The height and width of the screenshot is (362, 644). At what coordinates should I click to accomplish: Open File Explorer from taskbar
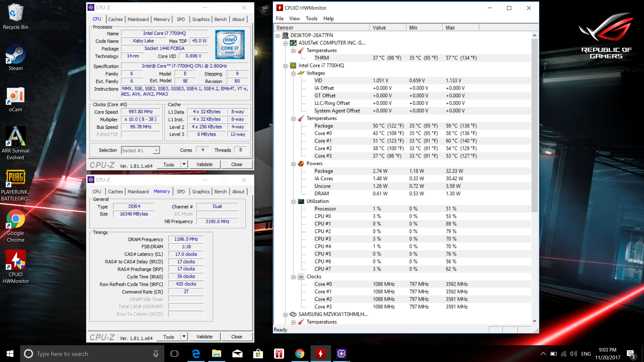216,354
